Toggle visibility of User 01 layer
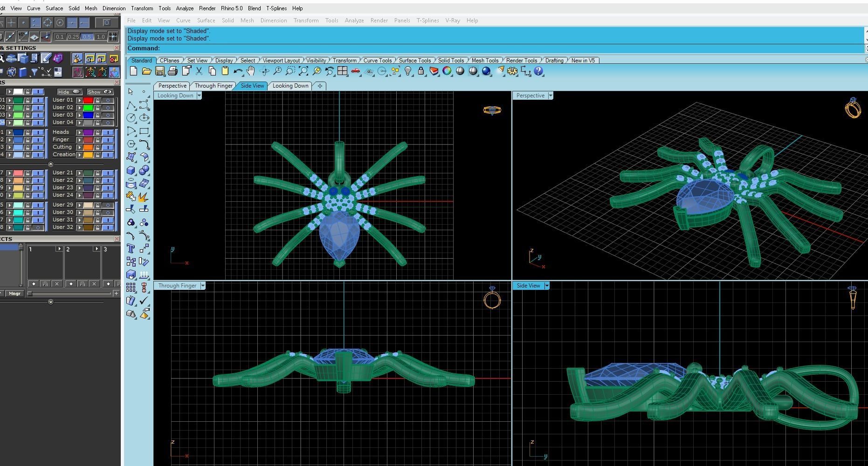The width and height of the screenshot is (868, 466). click(x=108, y=100)
